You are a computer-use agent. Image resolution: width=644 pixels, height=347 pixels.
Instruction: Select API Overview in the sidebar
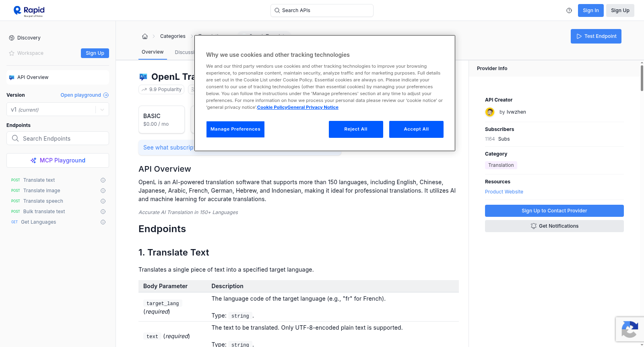click(58, 77)
